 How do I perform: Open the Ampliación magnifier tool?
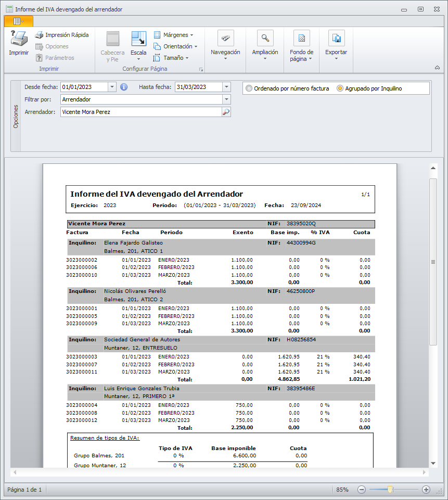(x=265, y=39)
